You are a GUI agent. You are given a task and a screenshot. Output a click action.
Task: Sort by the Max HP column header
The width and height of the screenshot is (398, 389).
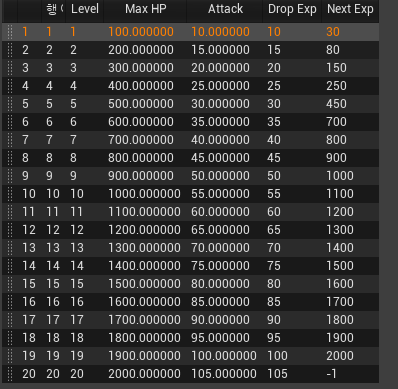[146, 9]
